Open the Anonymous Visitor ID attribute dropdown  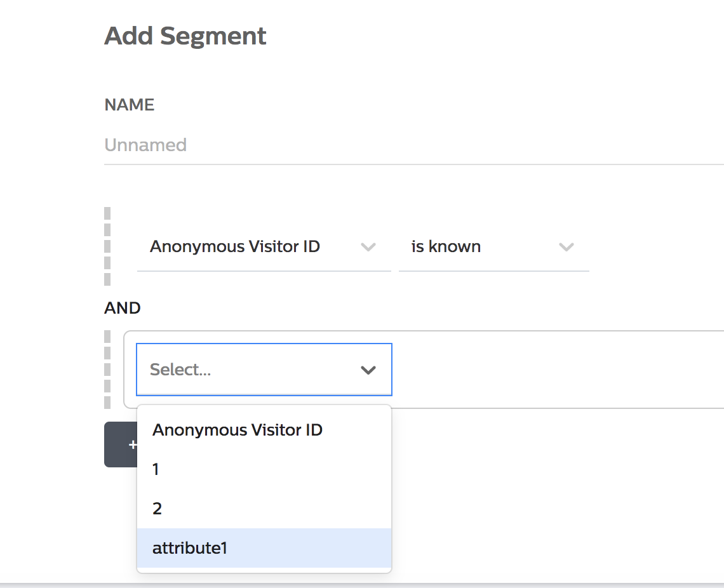pos(264,247)
